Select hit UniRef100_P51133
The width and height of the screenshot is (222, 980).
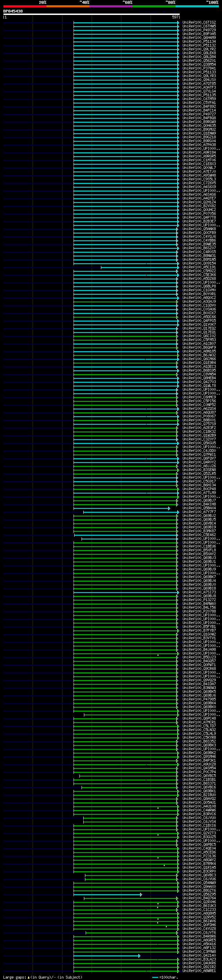[199, 72]
